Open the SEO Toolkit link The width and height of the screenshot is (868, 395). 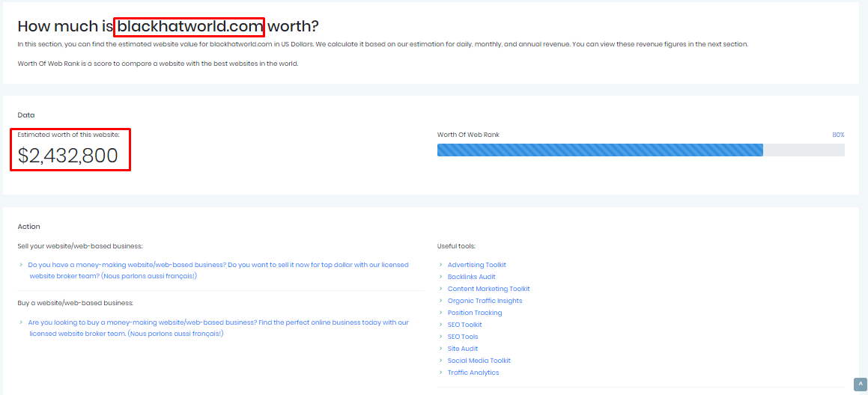(x=465, y=325)
